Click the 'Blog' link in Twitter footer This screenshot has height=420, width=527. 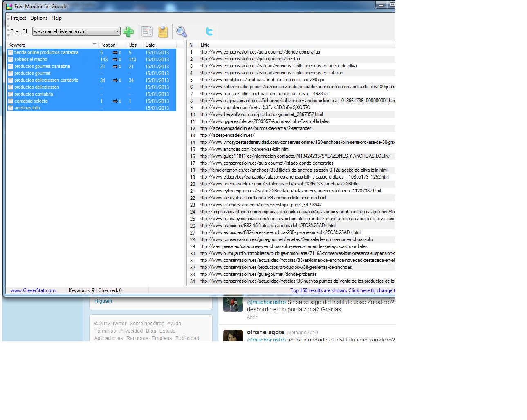[x=151, y=331]
